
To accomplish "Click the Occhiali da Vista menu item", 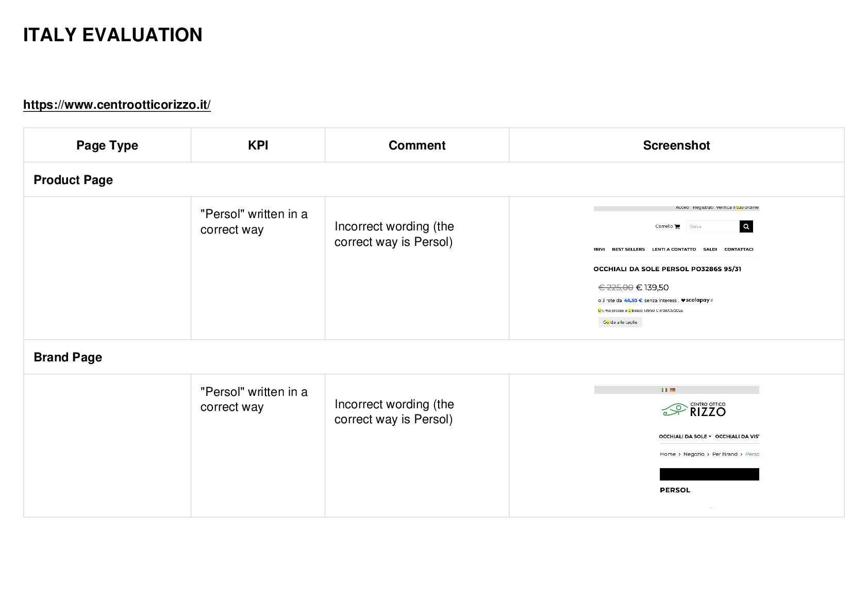I will click(x=737, y=436).
